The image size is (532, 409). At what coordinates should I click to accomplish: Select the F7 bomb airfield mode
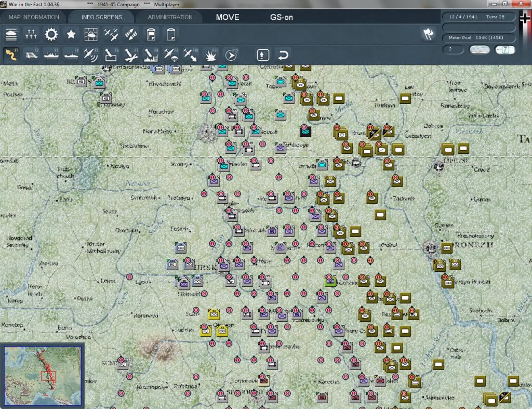pyautogui.click(x=131, y=55)
